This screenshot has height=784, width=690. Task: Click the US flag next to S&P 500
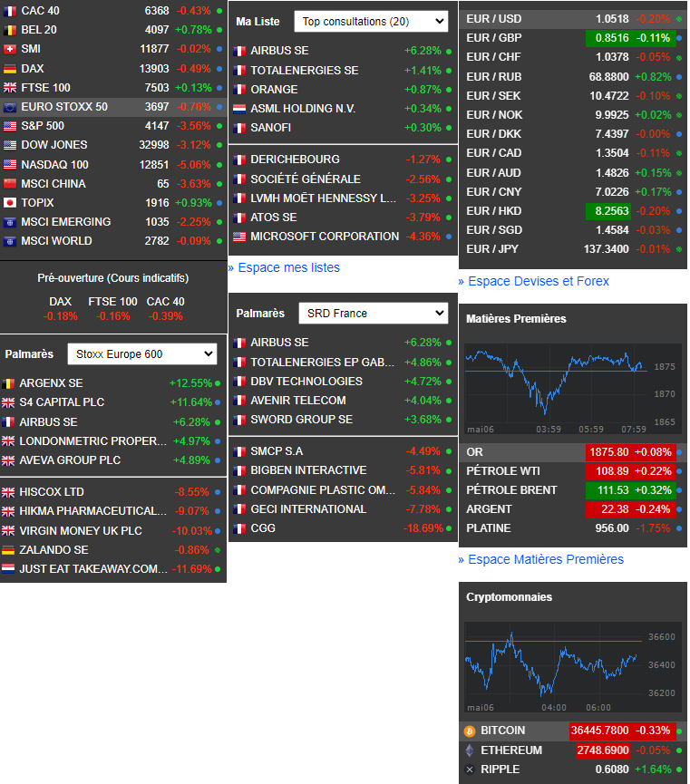coord(10,126)
